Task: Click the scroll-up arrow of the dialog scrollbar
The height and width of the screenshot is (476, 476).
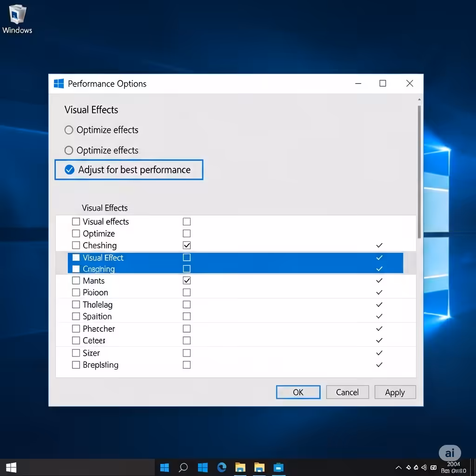Action: tap(419, 99)
